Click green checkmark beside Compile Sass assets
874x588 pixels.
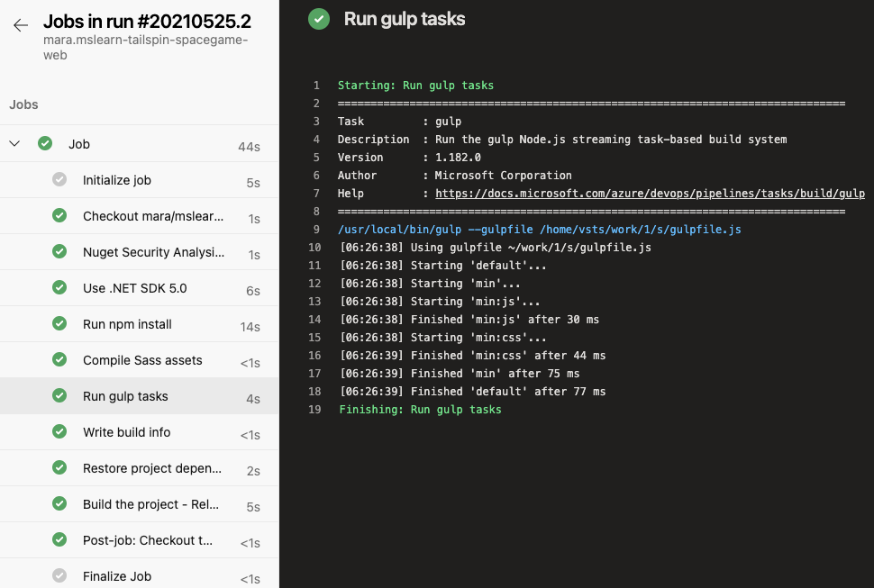pos(59,360)
